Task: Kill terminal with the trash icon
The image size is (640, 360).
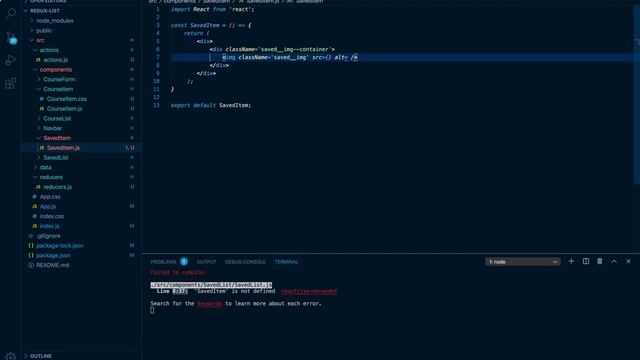Action: 600,261
